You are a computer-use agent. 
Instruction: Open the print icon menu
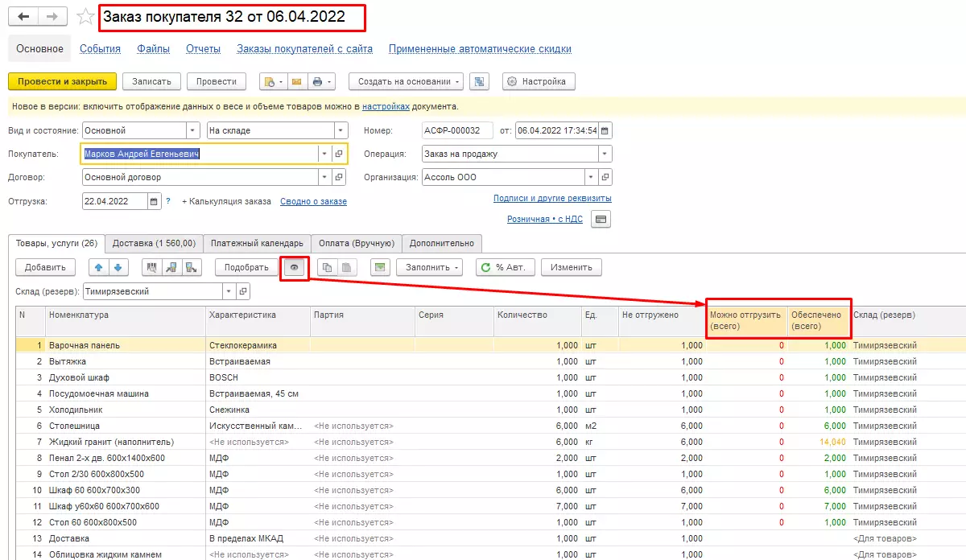[321, 81]
